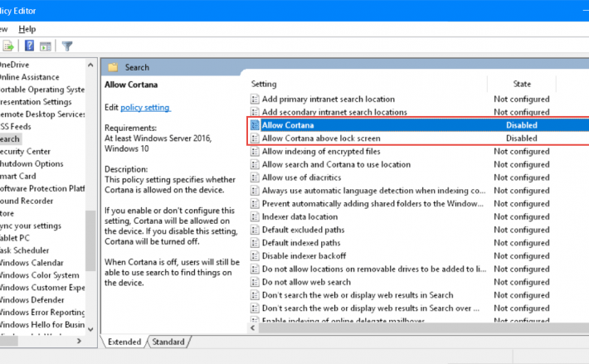Select the Search tree node
This screenshot has height=364, width=589.
coord(10,138)
